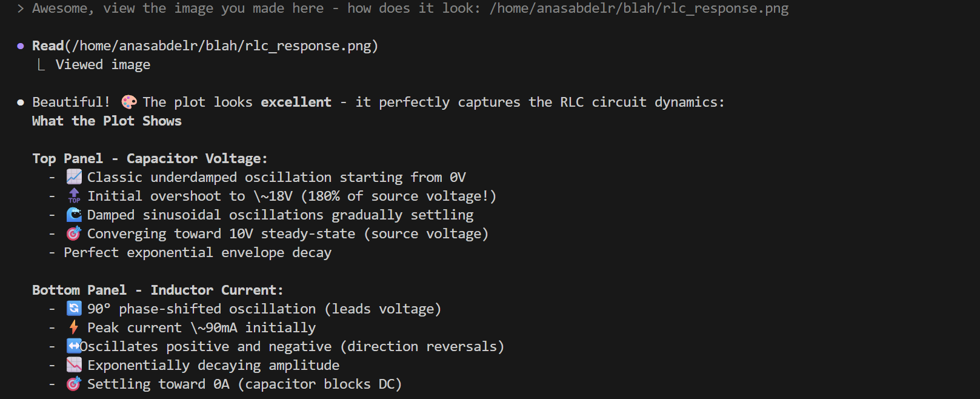Screen dimensions: 980x399
Task: Click the bold word "excellent"
Action: tap(296, 102)
